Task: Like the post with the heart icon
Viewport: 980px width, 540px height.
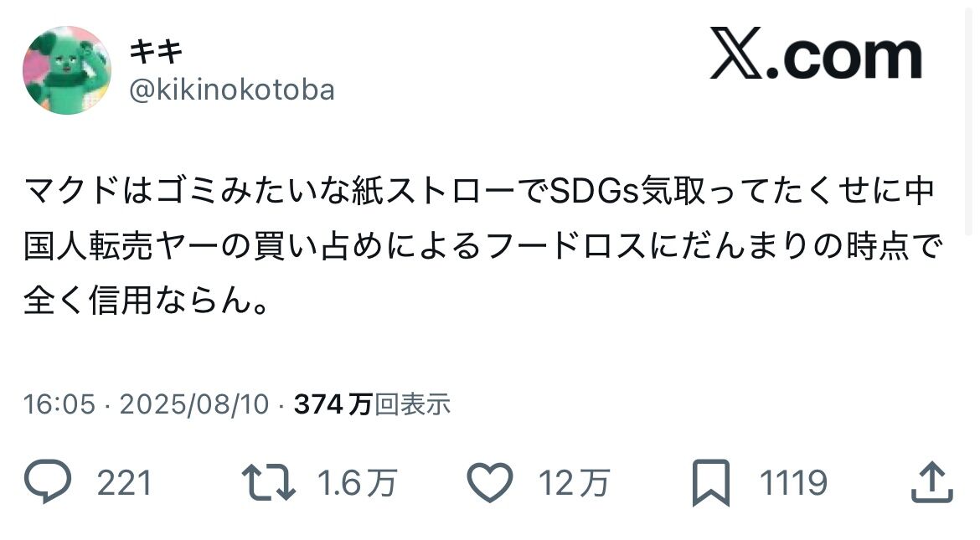Action: click(x=490, y=482)
